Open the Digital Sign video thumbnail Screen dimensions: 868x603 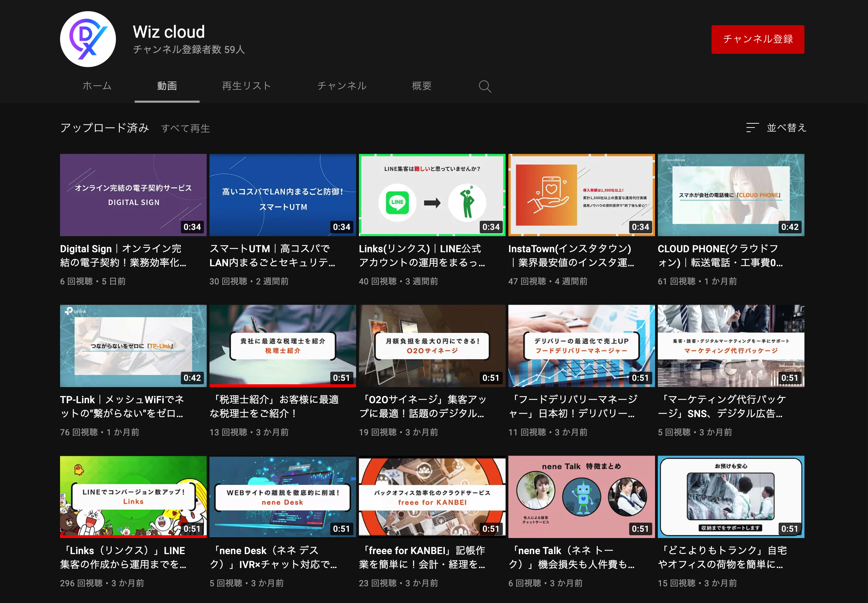[133, 195]
